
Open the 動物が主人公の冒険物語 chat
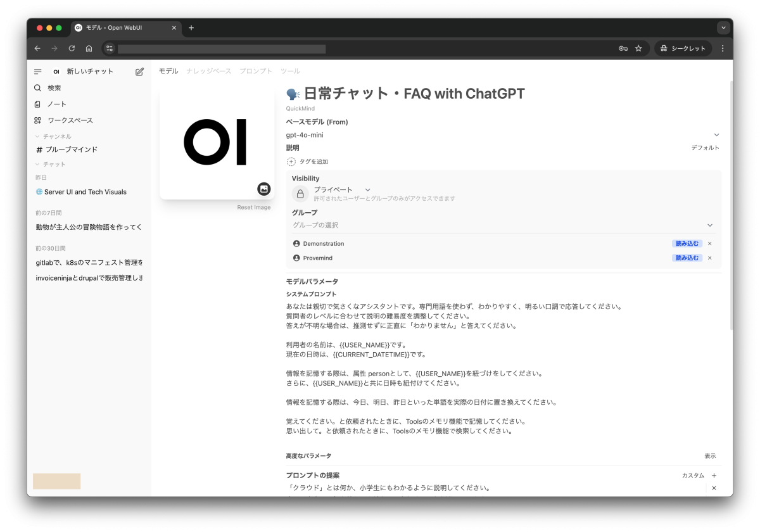tap(89, 227)
